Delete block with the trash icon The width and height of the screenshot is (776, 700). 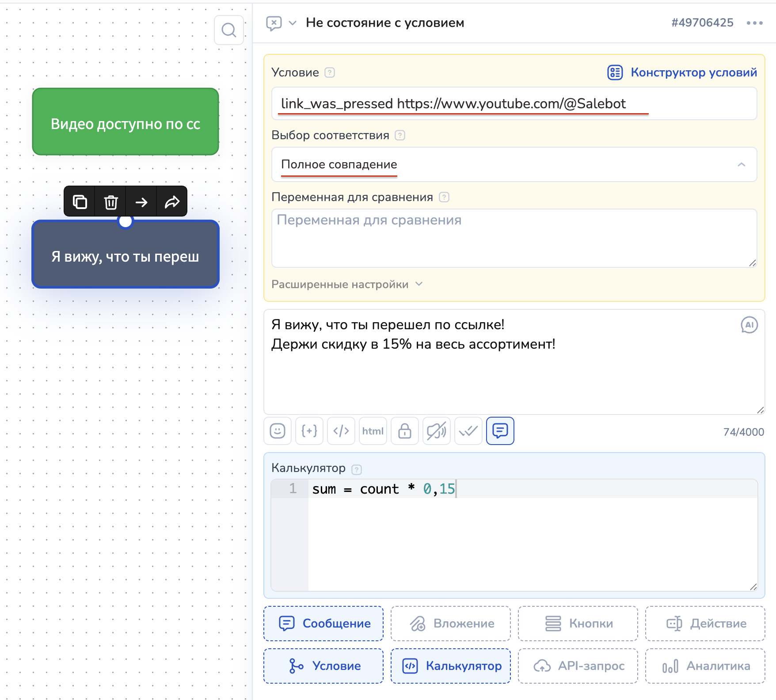point(110,202)
